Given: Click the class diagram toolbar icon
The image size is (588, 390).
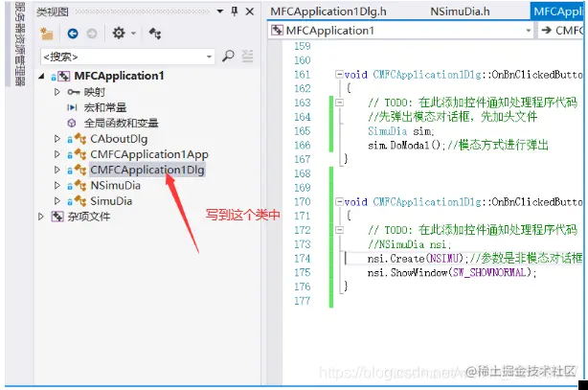Looking at the screenshot, I should pyautogui.click(x=155, y=34).
